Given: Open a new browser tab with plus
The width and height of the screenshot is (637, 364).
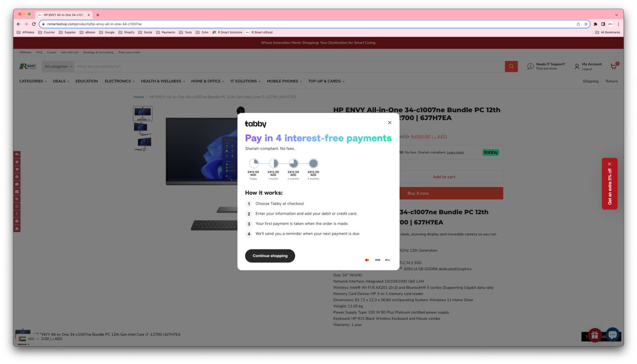Looking at the screenshot, I should pos(98,15).
